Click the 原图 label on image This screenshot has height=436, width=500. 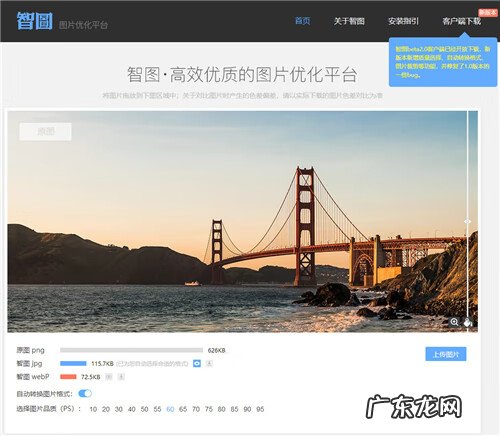(x=46, y=131)
